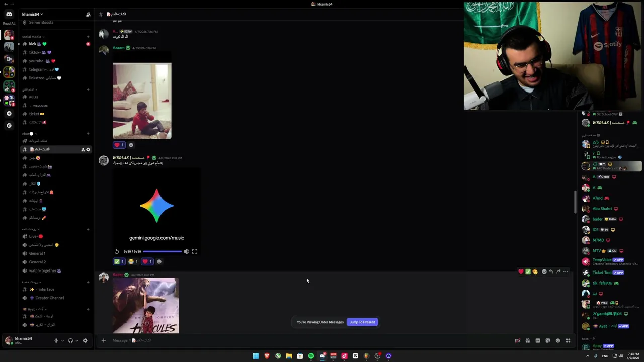This screenshot has width=644, height=362.
Task: Toggle laughing emoji reaction under Gemini video
Action: (133, 261)
